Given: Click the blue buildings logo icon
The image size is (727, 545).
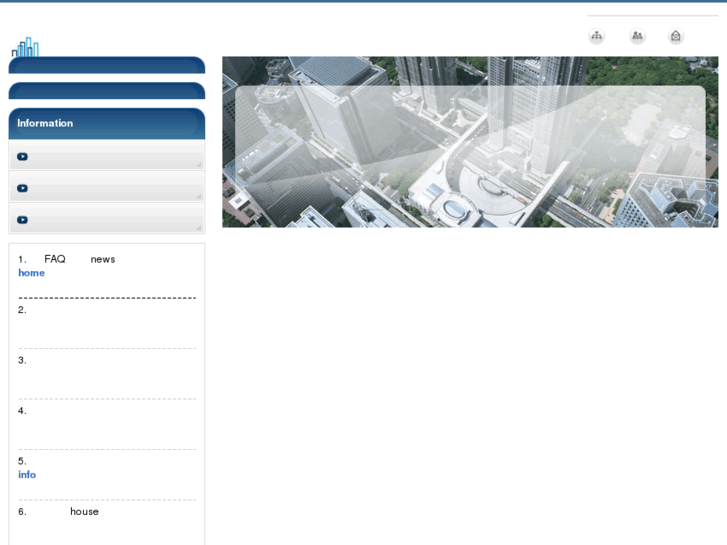Looking at the screenshot, I should tap(25, 47).
